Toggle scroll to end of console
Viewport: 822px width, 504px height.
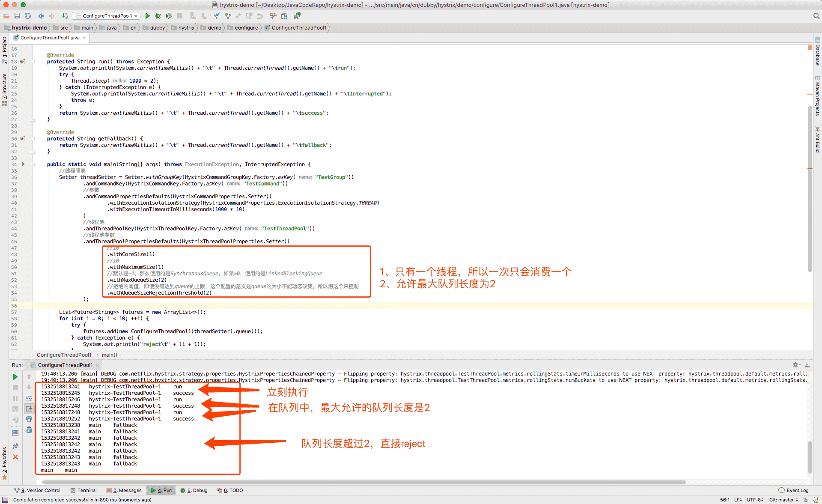tap(29, 409)
